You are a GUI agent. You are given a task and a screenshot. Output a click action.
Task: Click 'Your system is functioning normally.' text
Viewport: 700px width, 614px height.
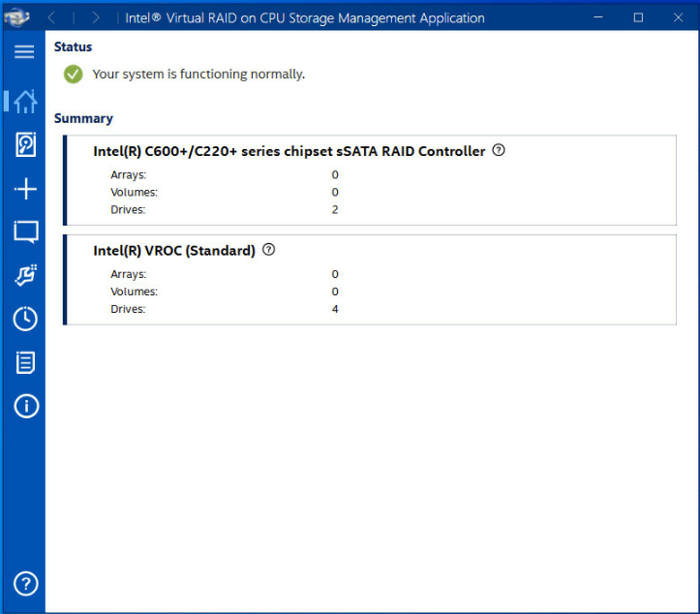[198, 74]
